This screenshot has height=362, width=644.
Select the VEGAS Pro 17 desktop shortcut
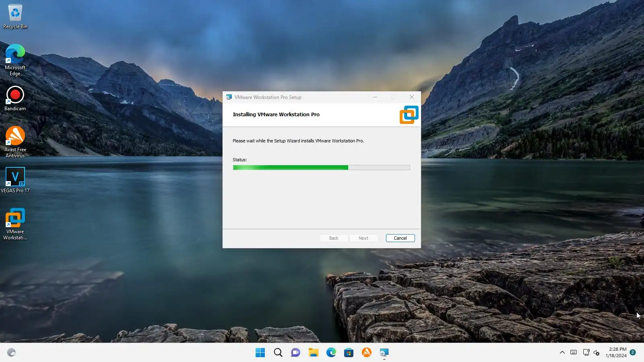[15, 180]
